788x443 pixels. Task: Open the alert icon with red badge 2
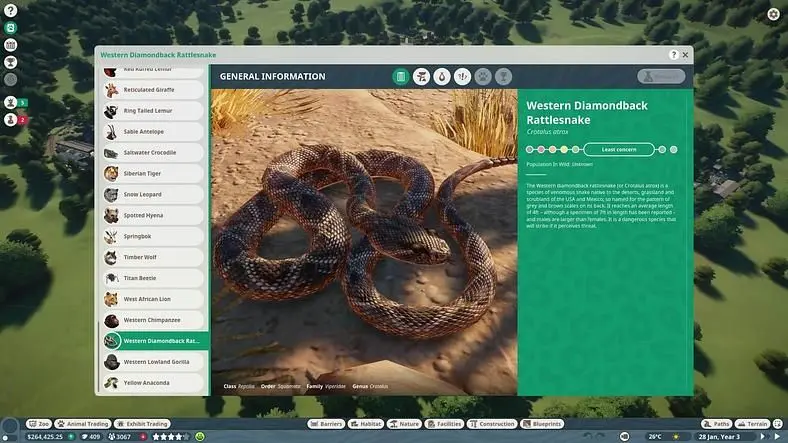point(11,120)
